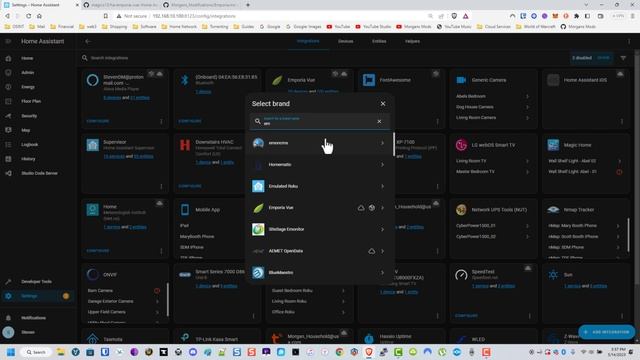Open CyberPower1500_01 UPS entry
640x360 pixels.
[492, 226]
